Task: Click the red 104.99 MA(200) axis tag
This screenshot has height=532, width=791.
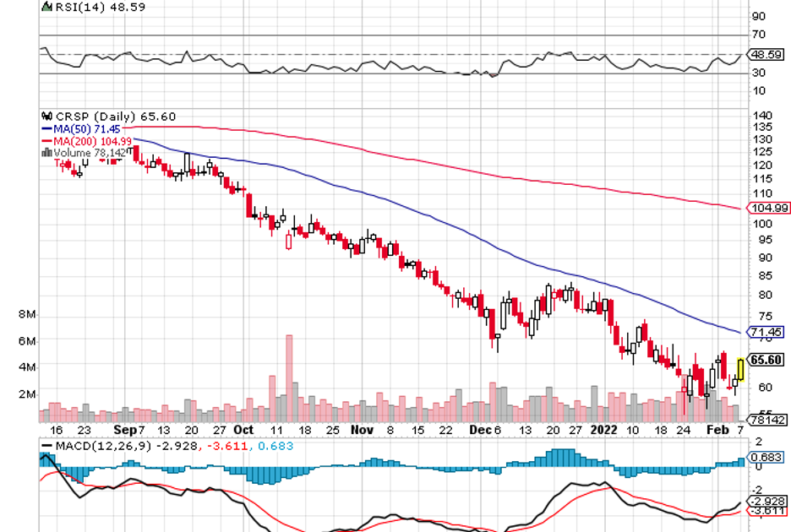Action: (765, 208)
